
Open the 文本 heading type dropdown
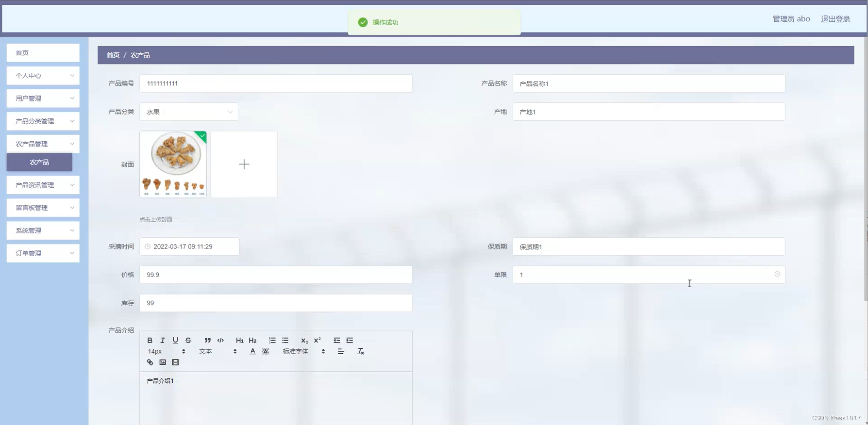[218, 351]
